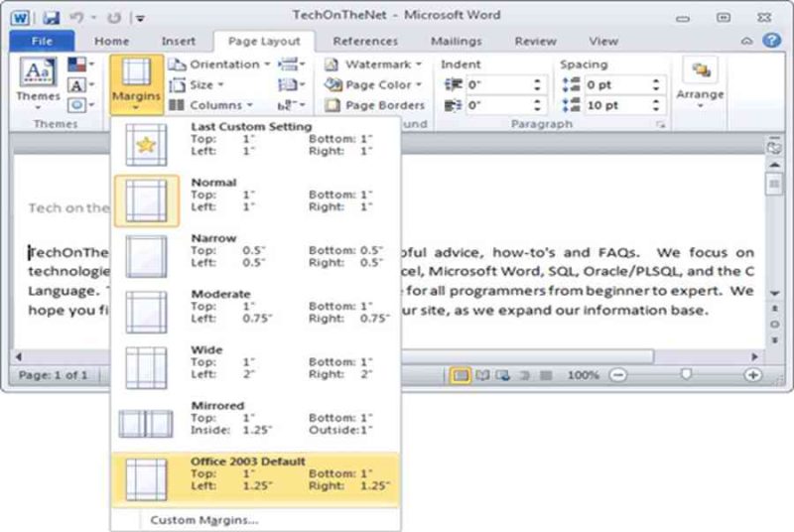The width and height of the screenshot is (794, 532).
Task: Switch to the View tab
Action: pos(603,41)
